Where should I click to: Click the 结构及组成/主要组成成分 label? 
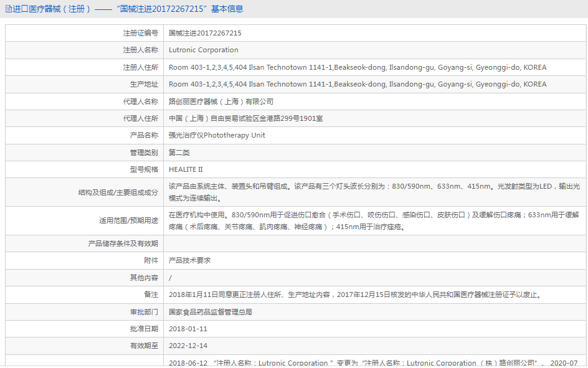click(118, 192)
